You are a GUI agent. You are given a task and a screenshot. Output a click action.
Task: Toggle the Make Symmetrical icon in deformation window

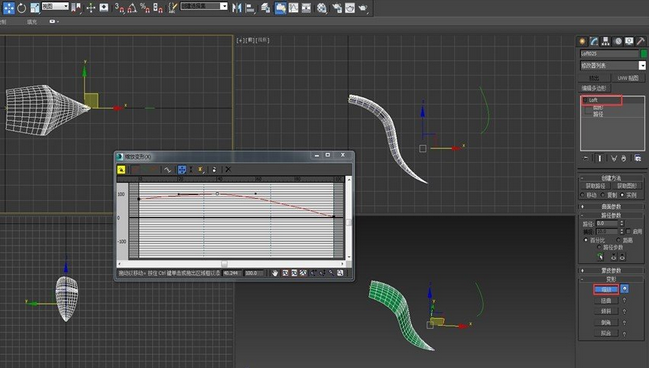pyautogui.click(x=121, y=170)
